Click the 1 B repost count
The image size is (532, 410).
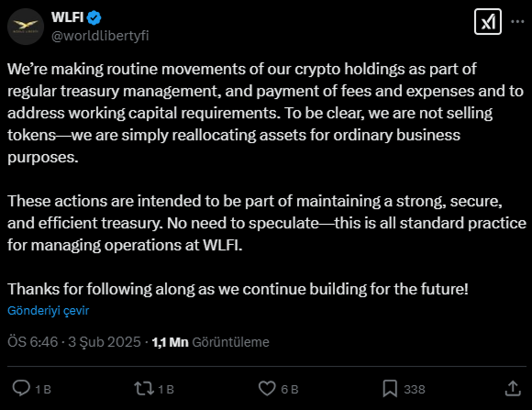(166, 389)
